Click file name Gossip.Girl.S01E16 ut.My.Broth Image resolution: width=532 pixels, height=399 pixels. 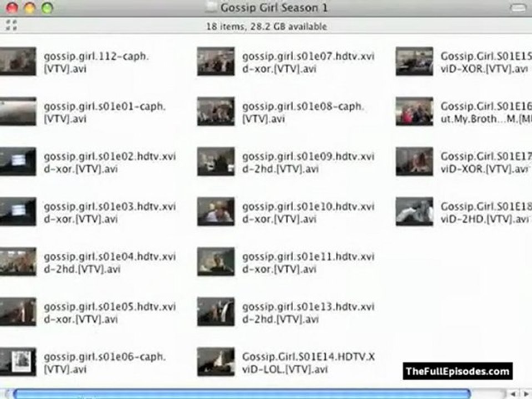click(x=486, y=112)
